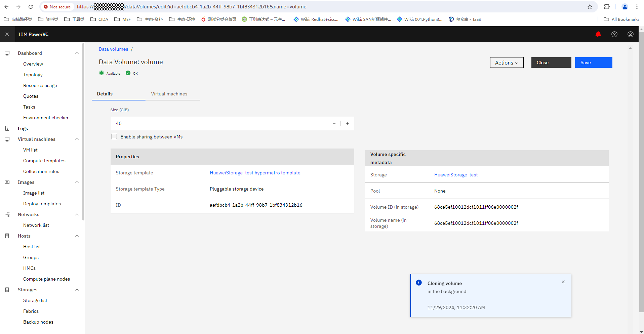This screenshot has width=644, height=334.
Task: Open VM list in sidebar
Action: tap(30, 150)
